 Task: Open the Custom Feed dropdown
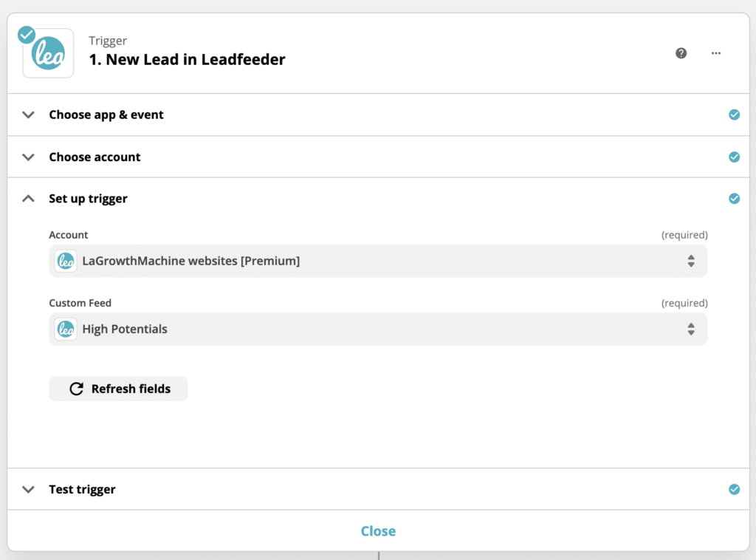point(378,329)
